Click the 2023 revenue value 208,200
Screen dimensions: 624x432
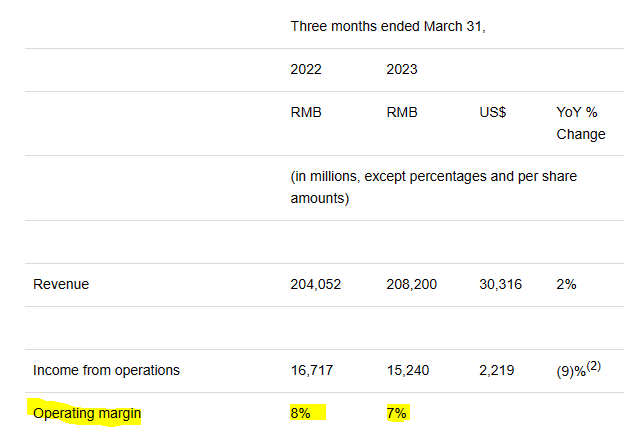pyautogui.click(x=412, y=284)
